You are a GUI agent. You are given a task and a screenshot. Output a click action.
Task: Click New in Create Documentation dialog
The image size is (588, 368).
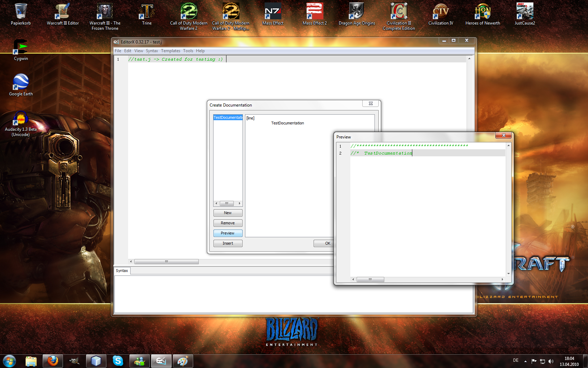(x=228, y=213)
